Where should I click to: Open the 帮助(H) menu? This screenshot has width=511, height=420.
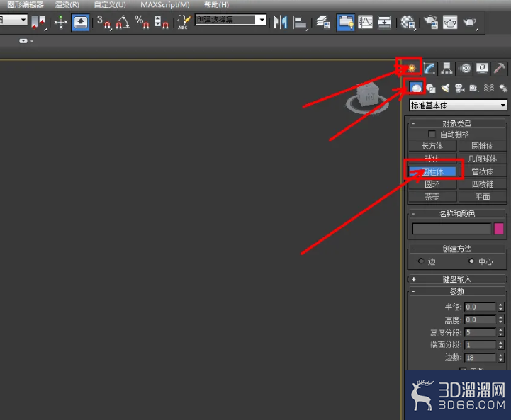(x=216, y=4)
